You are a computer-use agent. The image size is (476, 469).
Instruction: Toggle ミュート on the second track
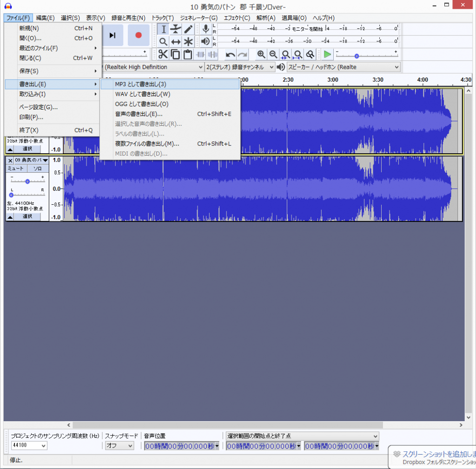(x=16, y=169)
